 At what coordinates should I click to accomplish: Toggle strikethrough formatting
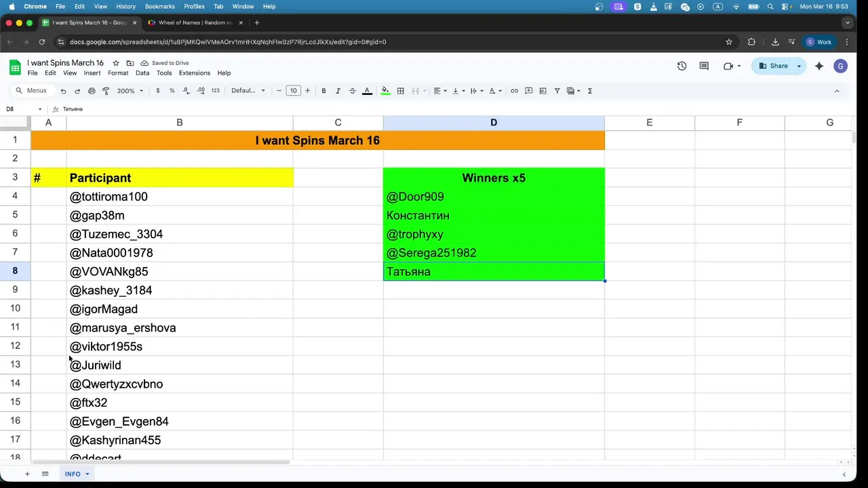(x=352, y=91)
